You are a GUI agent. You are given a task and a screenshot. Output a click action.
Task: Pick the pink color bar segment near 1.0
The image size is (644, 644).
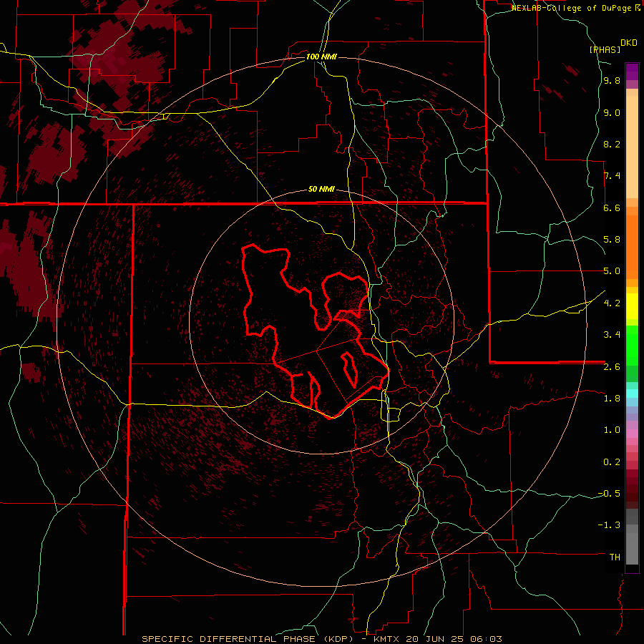pos(632,434)
